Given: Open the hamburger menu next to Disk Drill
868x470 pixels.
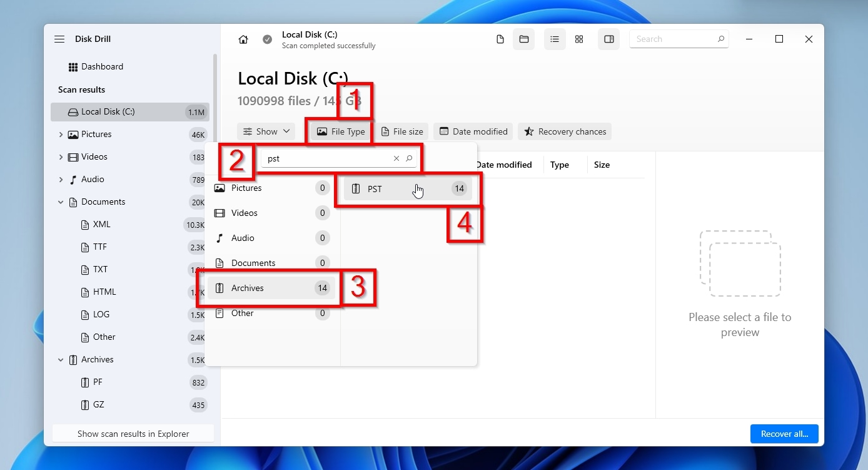Looking at the screenshot, I should pyautogui.click(x=59, y=39).
